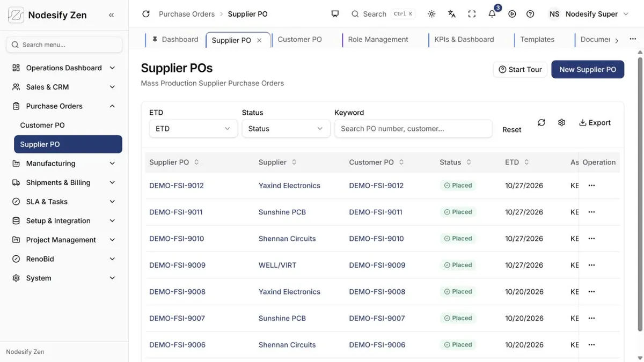Screen dimensions: 644x362
Task: Open the ETD filter dropdown
Action: (x=193, y=129)
